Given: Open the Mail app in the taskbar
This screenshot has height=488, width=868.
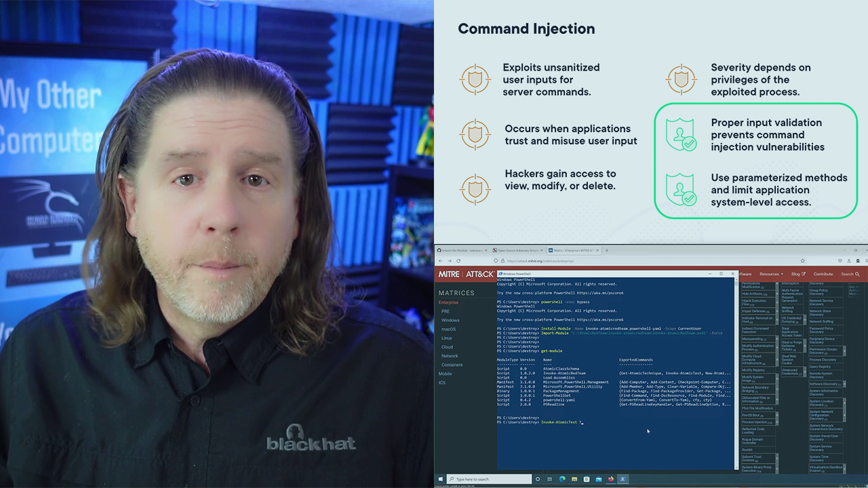Looking at the screenshot, I should (x=599, y=479).
